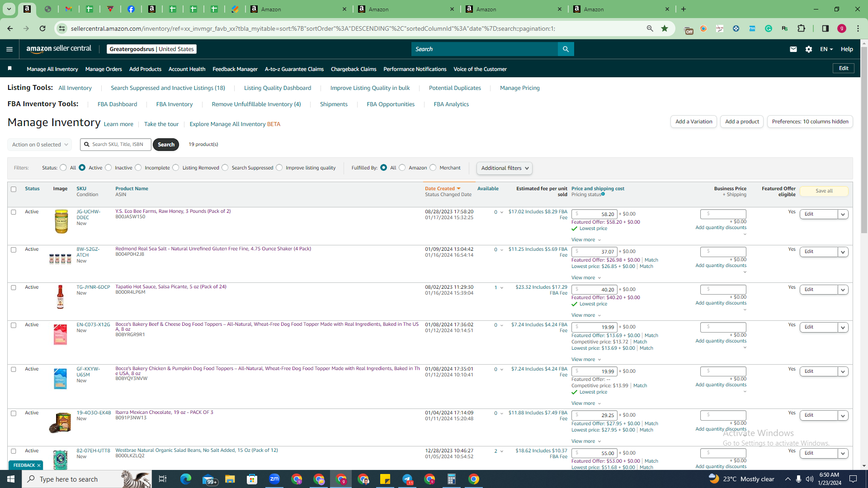Image resolution: width=868 pixels, height=488 pixels.
Task: Edit the 58.20 price field for Raw Honey
Action: tap(594, 214)
